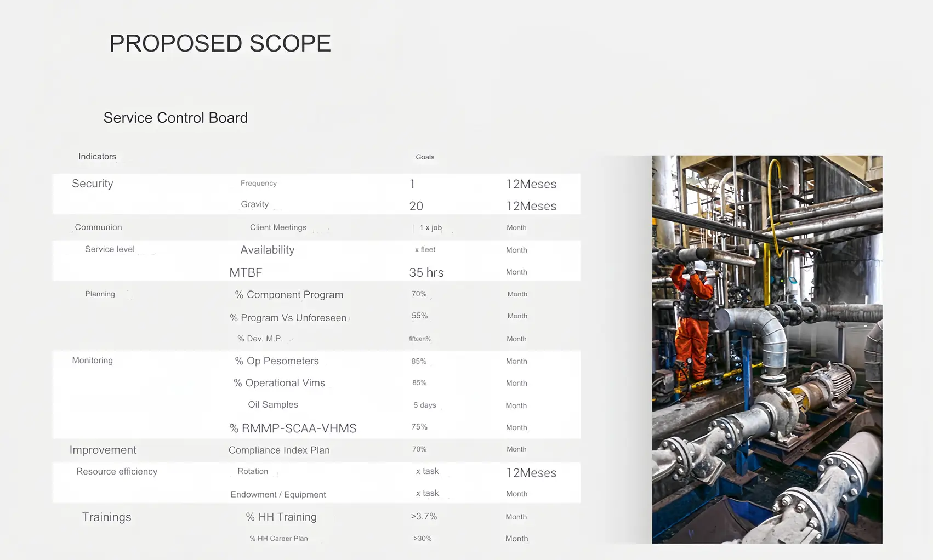Image resolution: width=933 pixels, height=560 pixels.
Task: Click the Monitoring indicator label
Action: coord(93,361)
